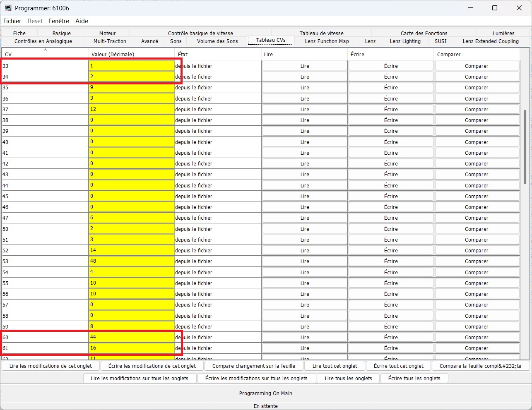Click Écrire button for CV 60
The image size is (532, 410).
(x=391, y=337)
